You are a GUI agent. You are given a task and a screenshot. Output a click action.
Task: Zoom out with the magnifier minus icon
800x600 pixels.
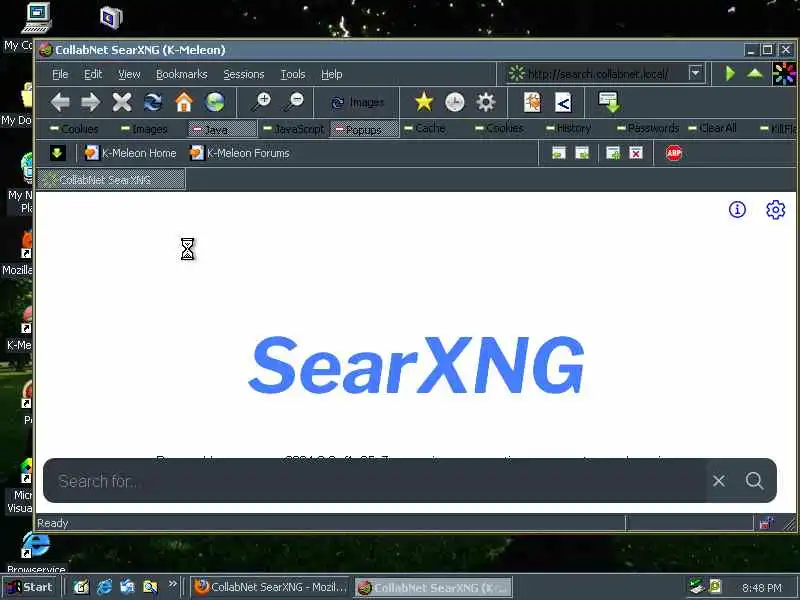point(294,103)
